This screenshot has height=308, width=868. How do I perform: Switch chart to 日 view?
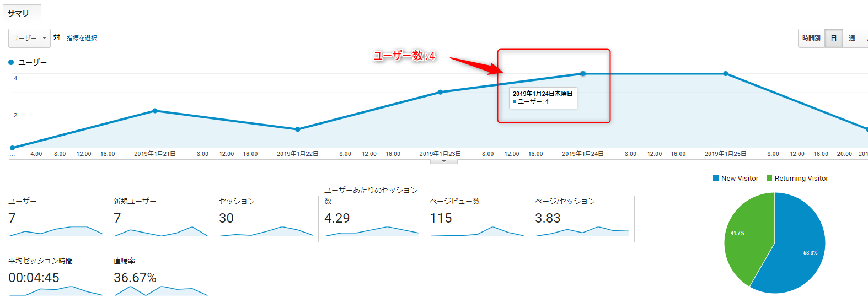[x=834, y=38]
